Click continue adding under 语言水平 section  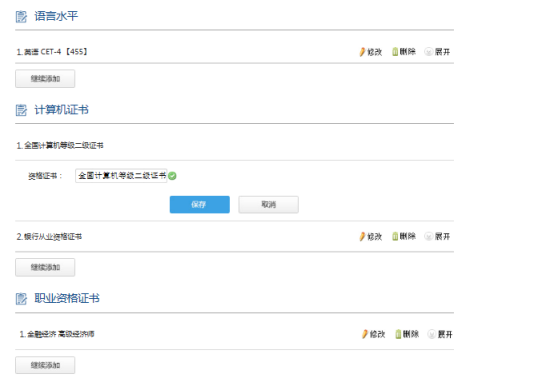point(45,78)
